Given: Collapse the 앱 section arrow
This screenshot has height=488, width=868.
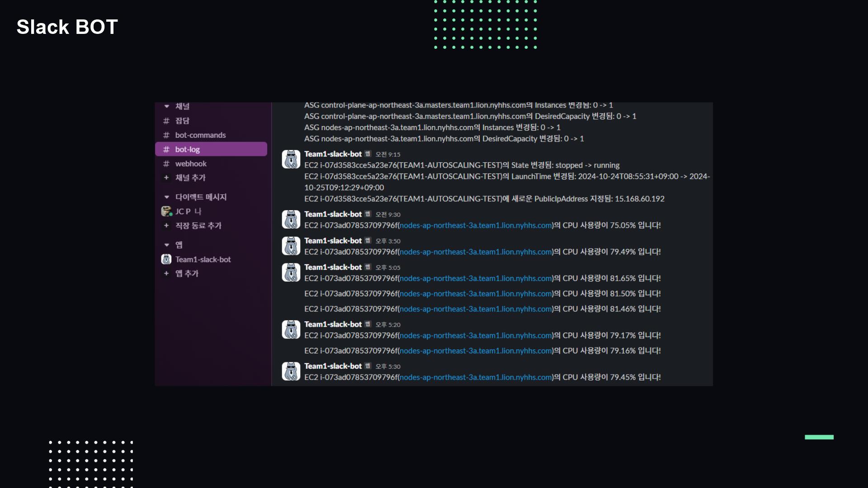Looking at the screenshot, I should 166,245.
